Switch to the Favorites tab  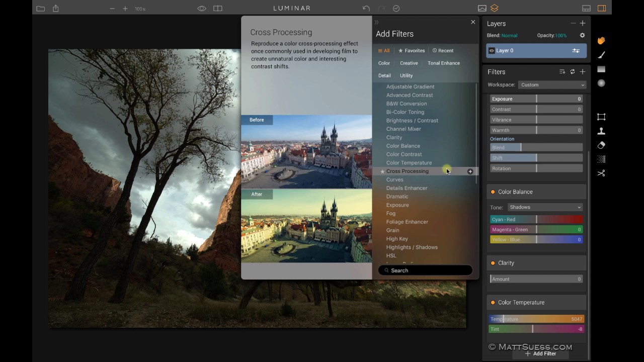coord(412,51)
